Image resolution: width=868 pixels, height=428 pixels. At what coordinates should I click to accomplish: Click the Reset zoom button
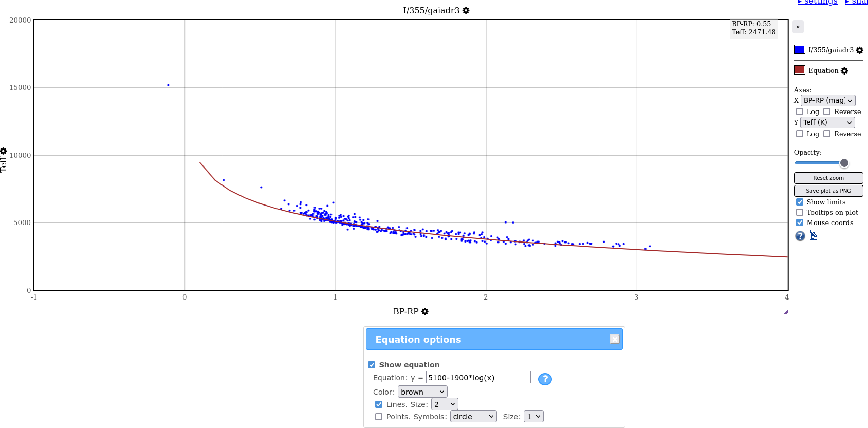coord(828,178)
